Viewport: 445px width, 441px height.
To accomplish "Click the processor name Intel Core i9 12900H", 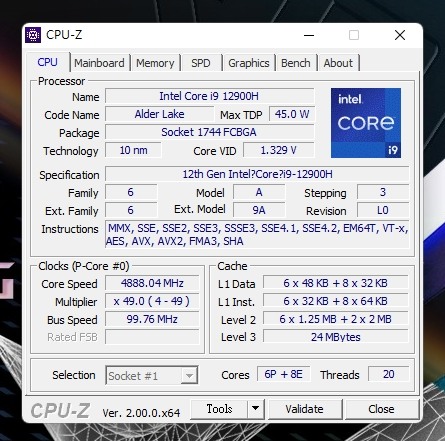I will click(209, 96).
